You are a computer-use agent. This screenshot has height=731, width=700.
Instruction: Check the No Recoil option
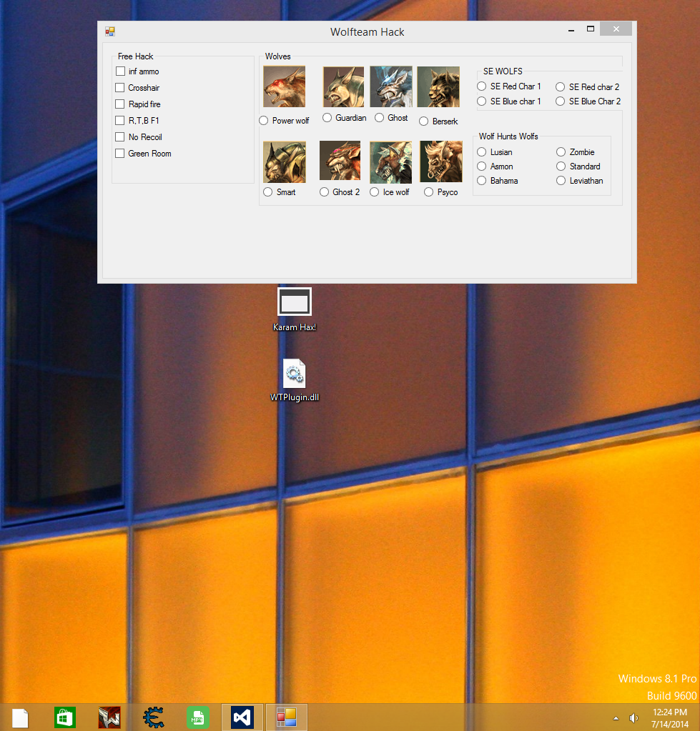tap(120, 137)
